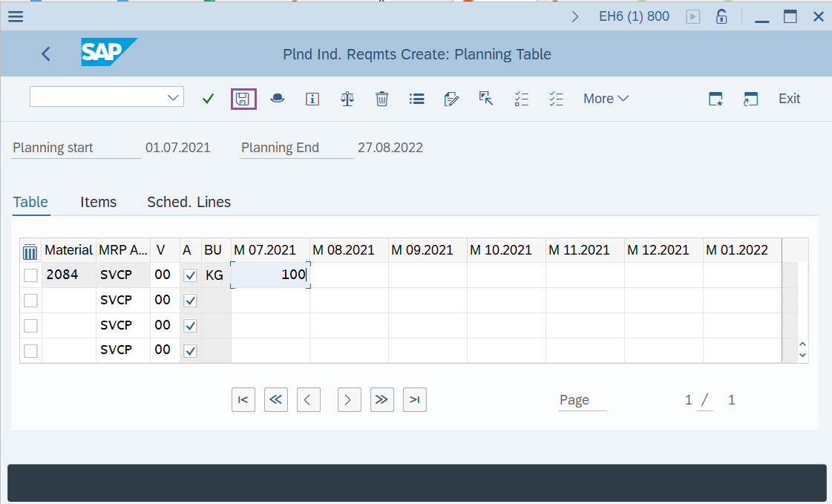Open the More menu
The width and height of the screenshot is (832, 504).
[606, 98]
